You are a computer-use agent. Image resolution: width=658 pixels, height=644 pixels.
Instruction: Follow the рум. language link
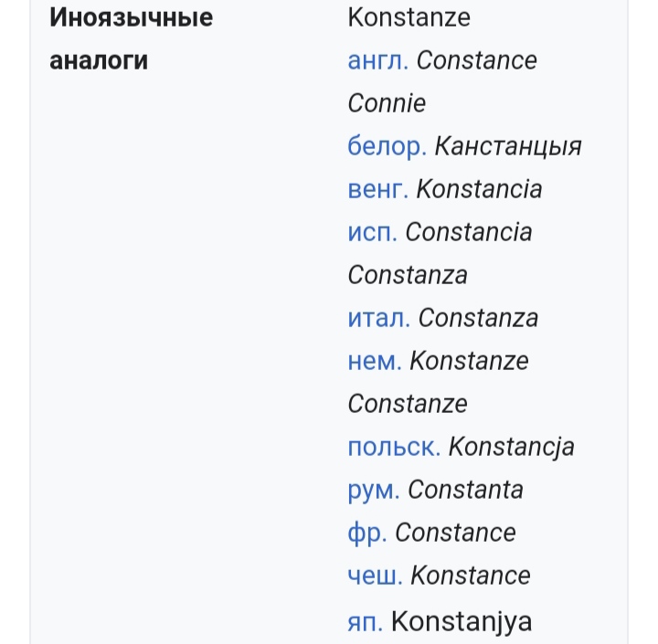[373, 491]
